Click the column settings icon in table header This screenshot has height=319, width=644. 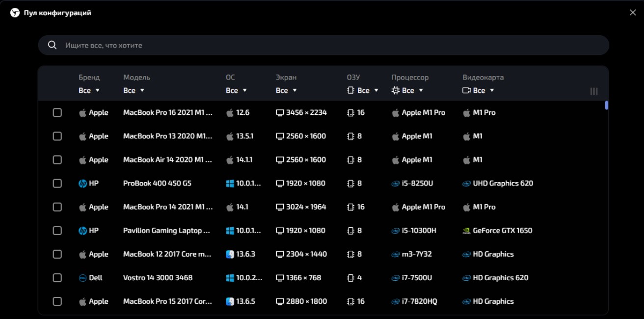[x=594, y=91]
